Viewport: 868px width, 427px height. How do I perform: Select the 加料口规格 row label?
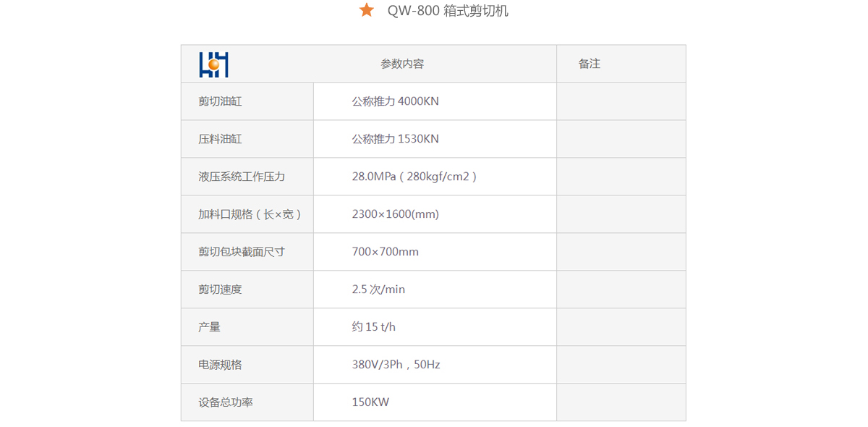coord(250,214)
